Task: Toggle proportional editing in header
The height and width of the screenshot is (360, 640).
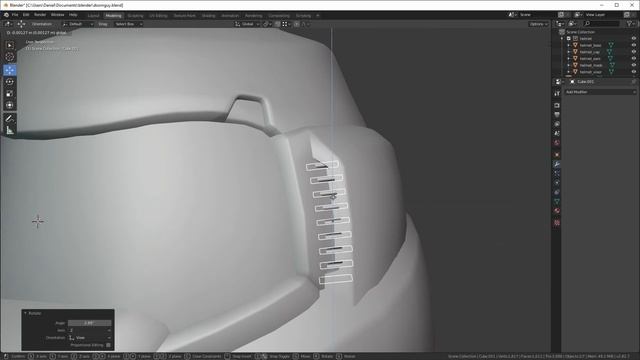Action: pyautogui.click(x=297, y=24)
